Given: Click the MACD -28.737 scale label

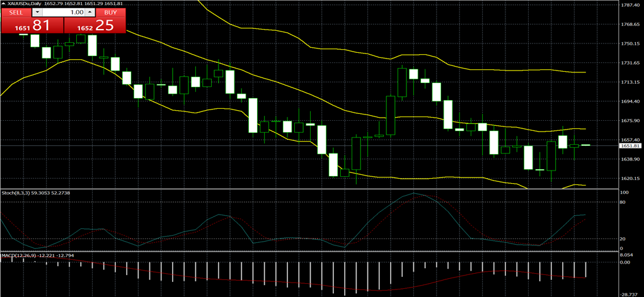Looking at the screenshot, I should [630, 294].
